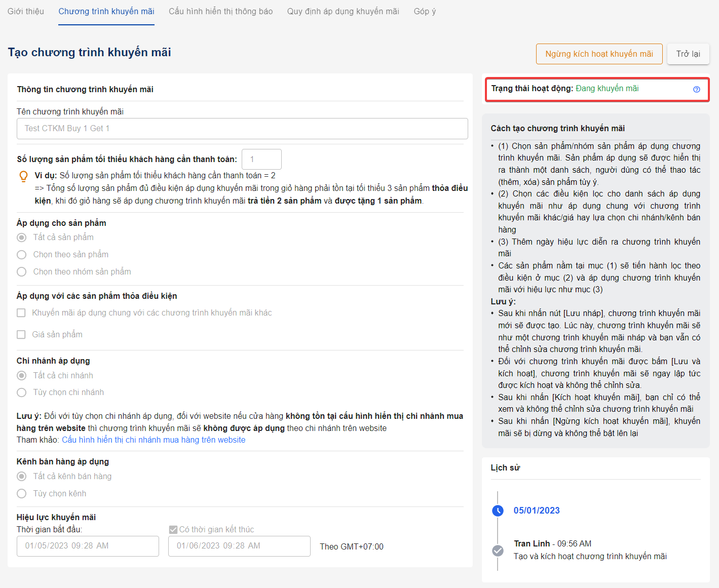719x588 pixels.
Task: Select Tùy chọn chi nhánh radio button
Action: pyautogui.click(x=22, y=393)
